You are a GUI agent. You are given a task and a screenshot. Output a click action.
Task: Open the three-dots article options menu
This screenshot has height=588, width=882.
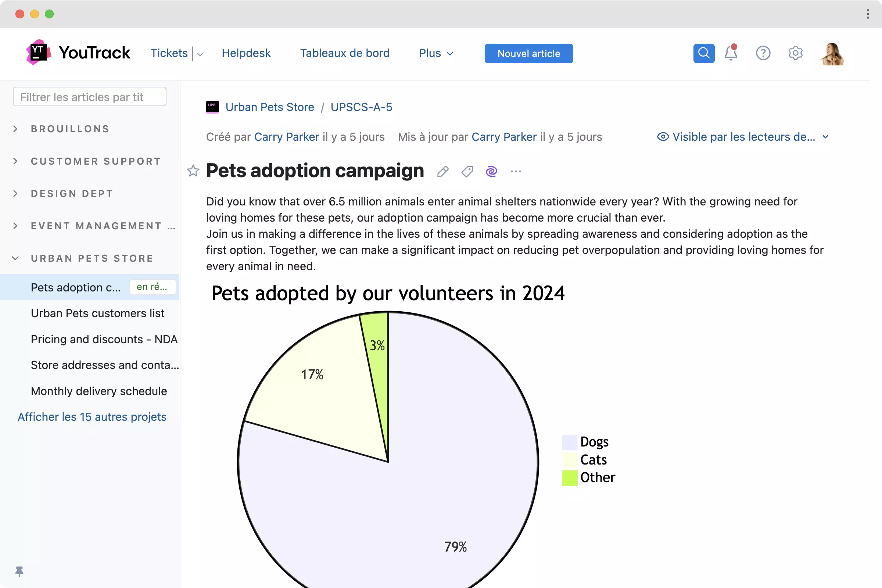pyautogui.click(x=516, y=171)
